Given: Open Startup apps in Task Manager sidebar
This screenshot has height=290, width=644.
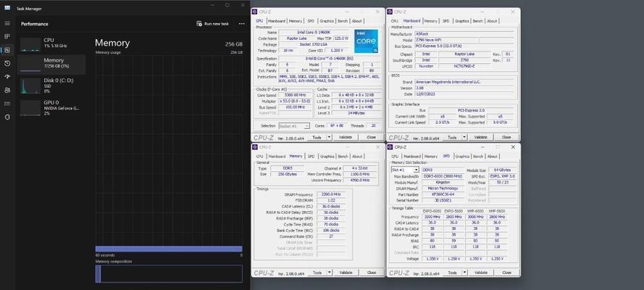Looking at the screenshot, I should [x=7, y=77].
